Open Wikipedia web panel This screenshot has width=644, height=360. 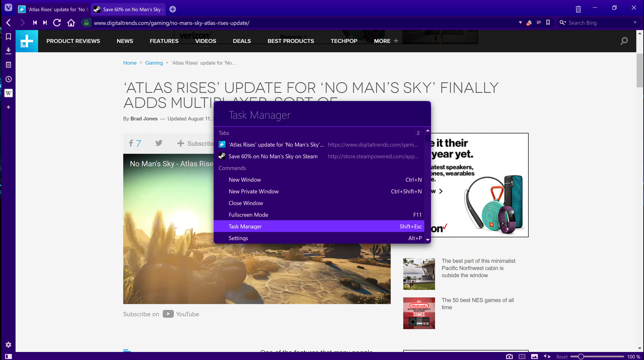(8, 93)
